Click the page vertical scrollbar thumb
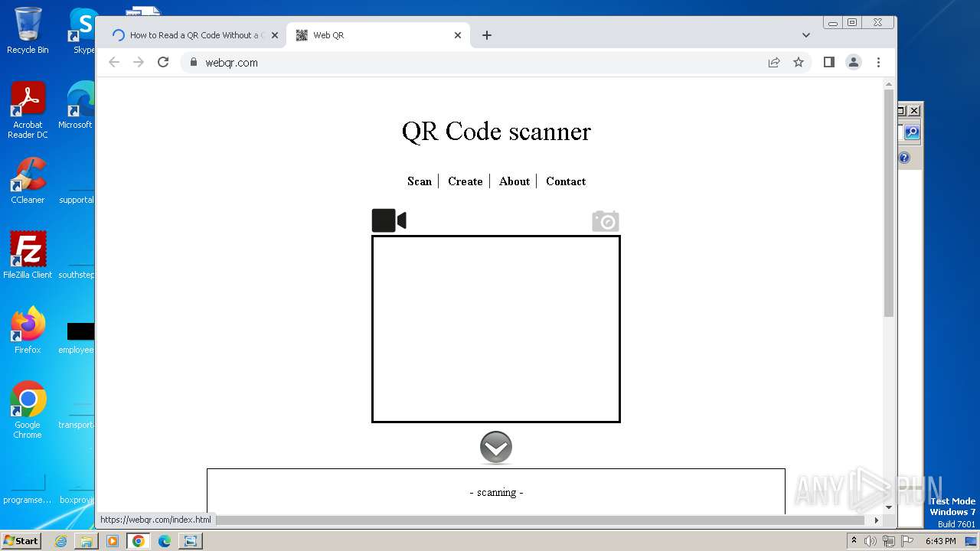This screenshot has width=980, height=551. (889, 203)
